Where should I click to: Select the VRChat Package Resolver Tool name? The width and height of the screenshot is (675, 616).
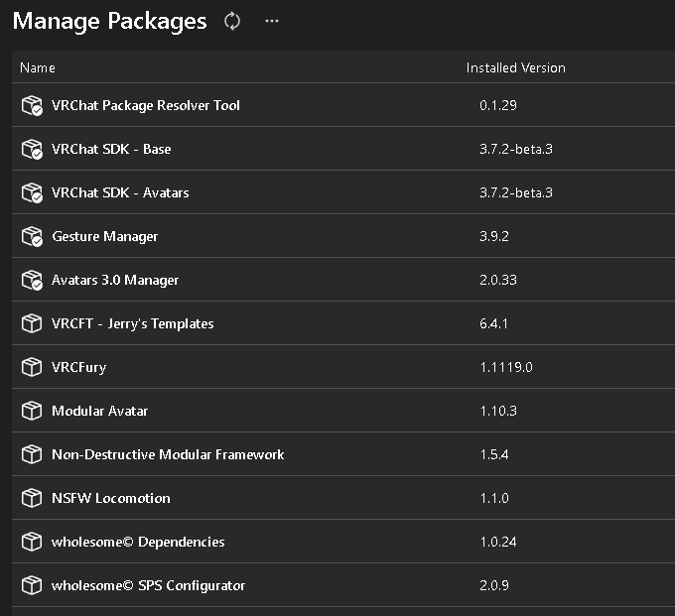(x=146, y=105)
